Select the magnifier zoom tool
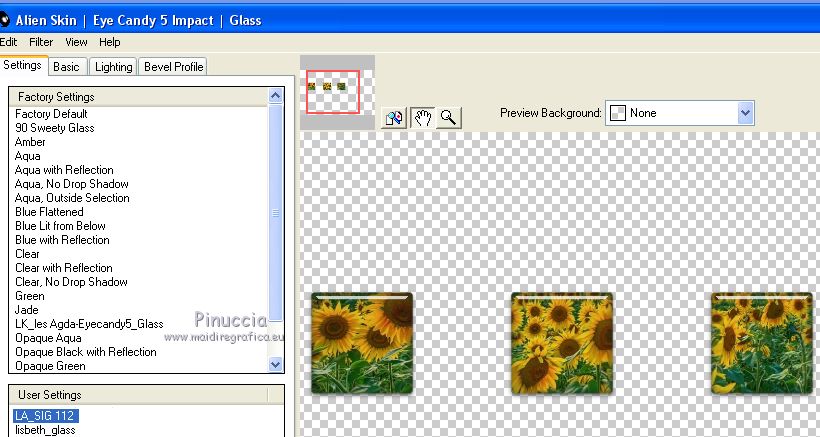 pos(449,118)
